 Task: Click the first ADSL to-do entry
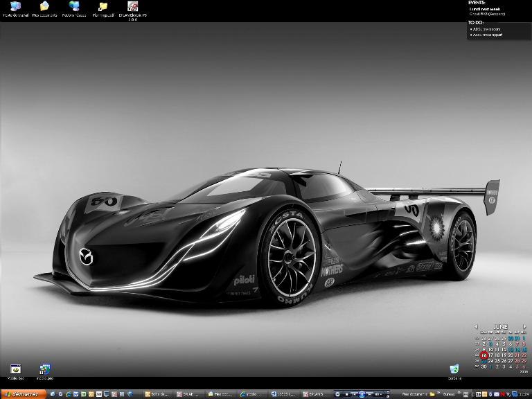486,29
